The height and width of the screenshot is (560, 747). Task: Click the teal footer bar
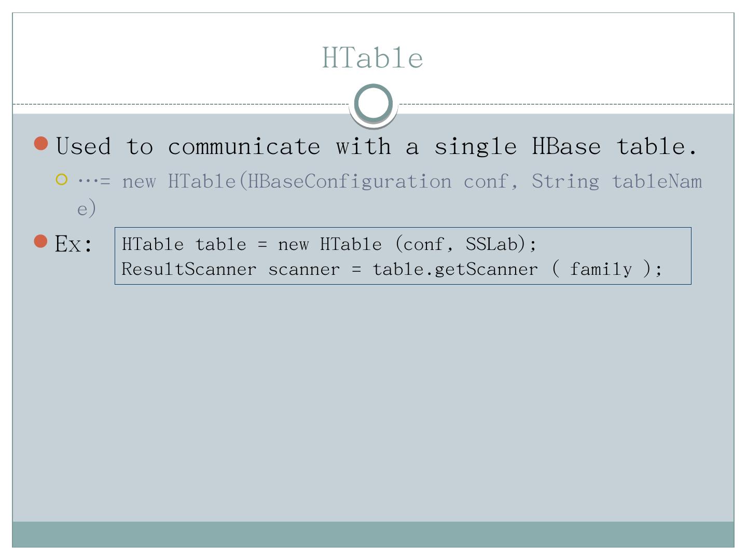click(374, 534)
